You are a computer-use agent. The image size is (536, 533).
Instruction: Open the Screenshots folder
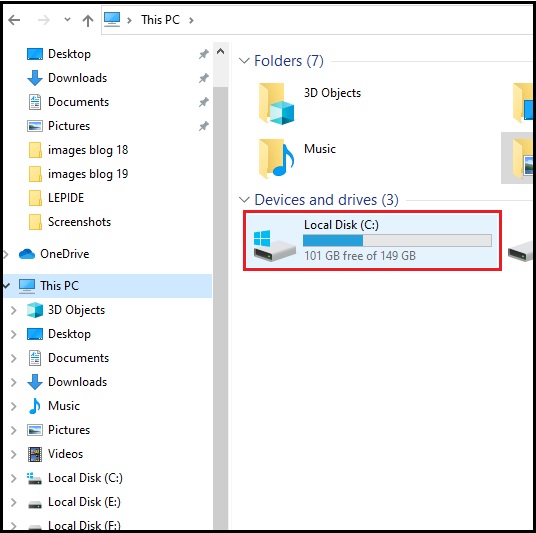(x=70, y=222)
